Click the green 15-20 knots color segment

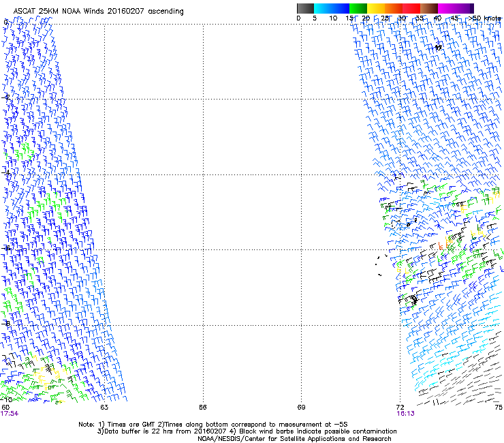[358, 8]
